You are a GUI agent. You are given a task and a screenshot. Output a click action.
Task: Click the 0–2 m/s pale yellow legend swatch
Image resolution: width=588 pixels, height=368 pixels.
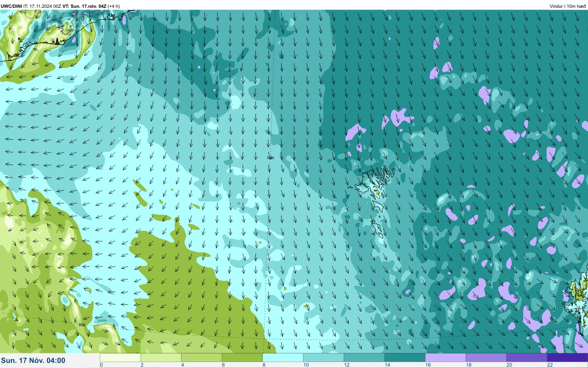120,357
